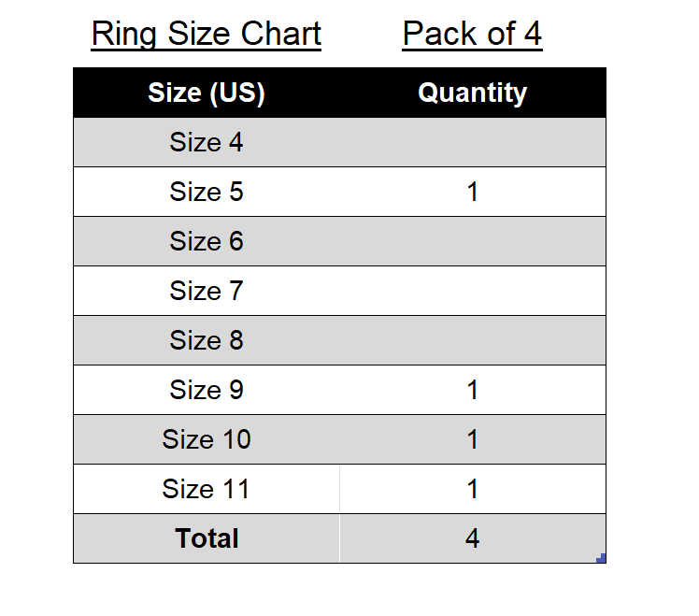The width and height of the screenshot is (699, 616).
Task: Select the quantity cell for Size 9
Action: click(x=472, y=390)
